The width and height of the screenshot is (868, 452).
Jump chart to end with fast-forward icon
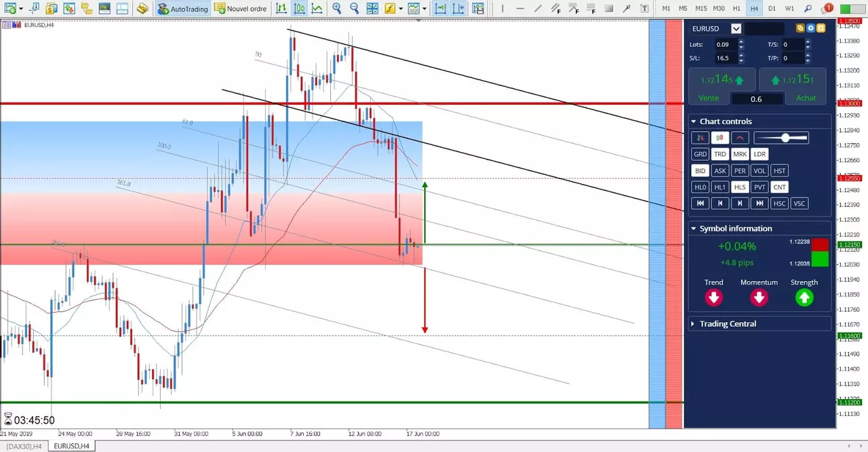click(x=759, y=203)
